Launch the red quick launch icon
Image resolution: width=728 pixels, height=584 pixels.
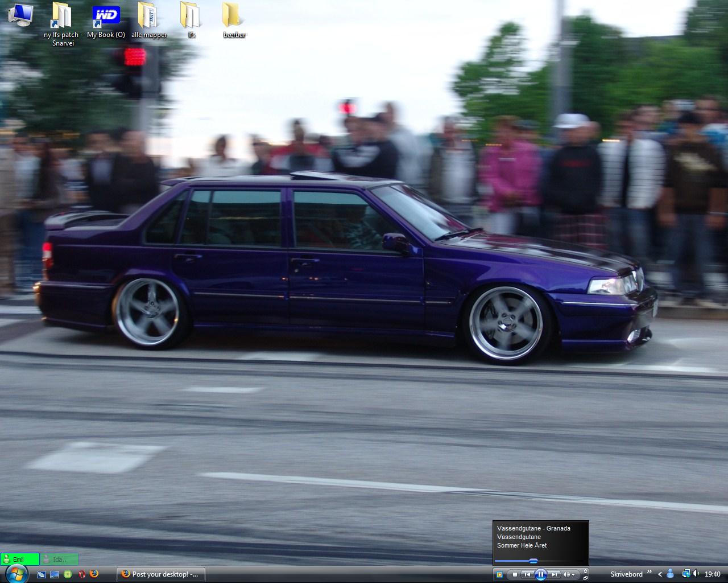point(81,575)
